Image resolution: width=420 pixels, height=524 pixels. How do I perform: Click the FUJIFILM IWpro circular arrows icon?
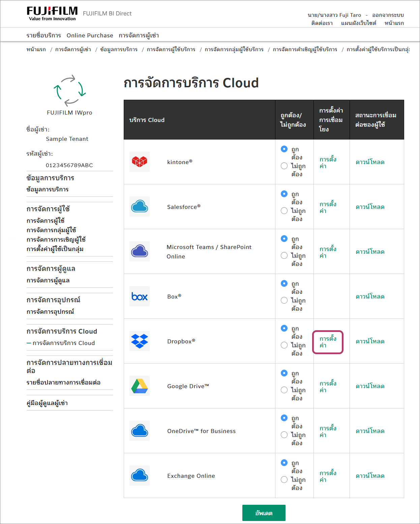pos(70,90)
